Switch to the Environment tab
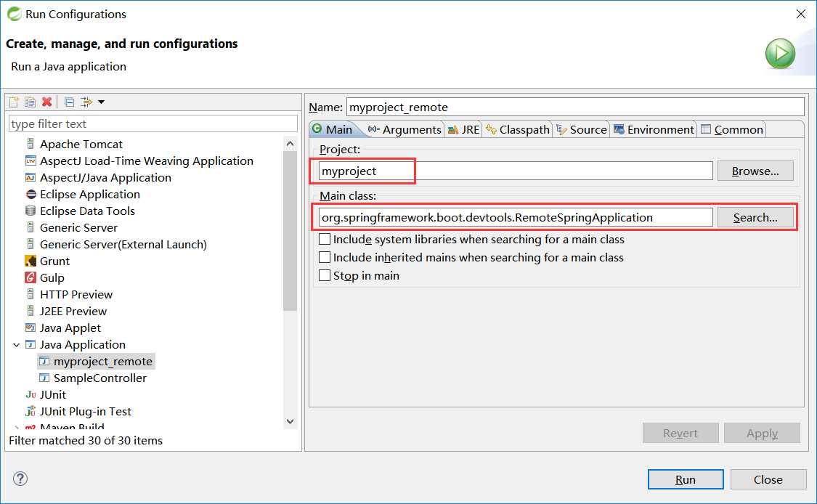This screenshot has height=504, width=817. tap(654, 129)
